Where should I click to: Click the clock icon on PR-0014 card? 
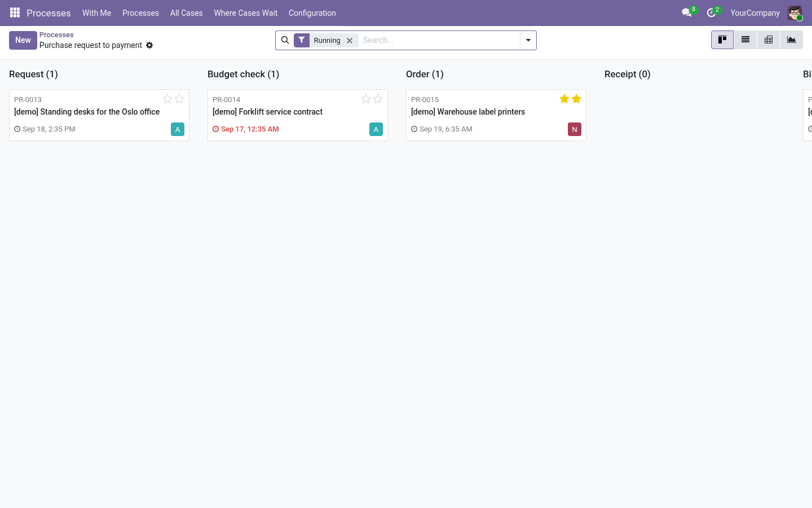pos(215,129)
